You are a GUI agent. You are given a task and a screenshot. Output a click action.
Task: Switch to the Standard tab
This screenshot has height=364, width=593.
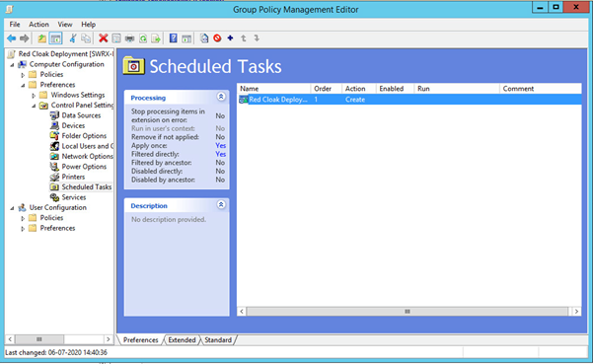[218, 339]
